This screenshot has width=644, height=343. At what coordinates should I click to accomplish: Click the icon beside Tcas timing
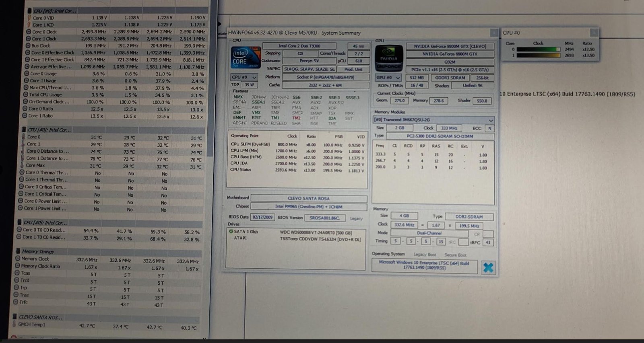(x=17, y=273)
